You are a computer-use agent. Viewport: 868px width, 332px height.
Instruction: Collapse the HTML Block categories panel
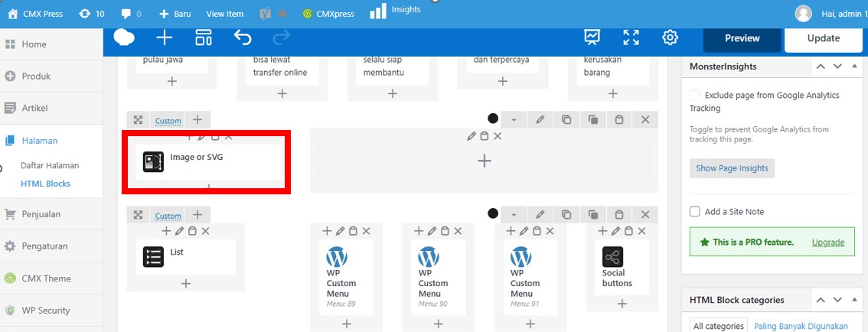854,300
